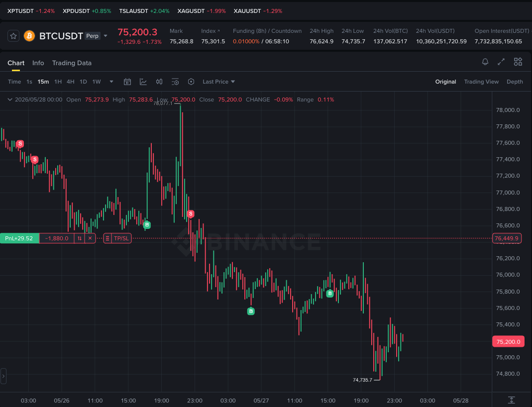Click the hexagon chart settings icon
Image resolution: width=532 pixels, height=407 pixels.
(191, 82)
